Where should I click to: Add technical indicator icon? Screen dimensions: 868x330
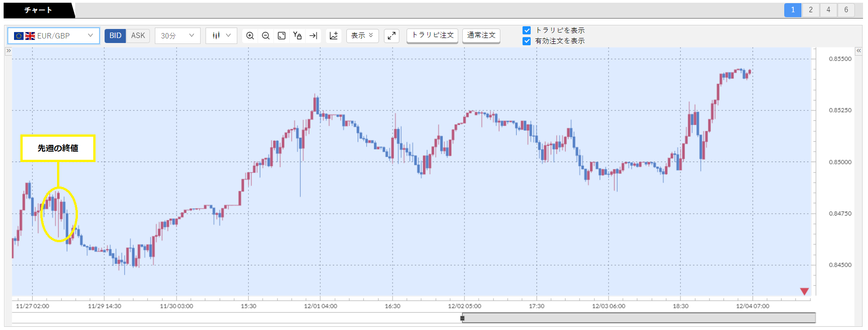click(x=334, y=36)
